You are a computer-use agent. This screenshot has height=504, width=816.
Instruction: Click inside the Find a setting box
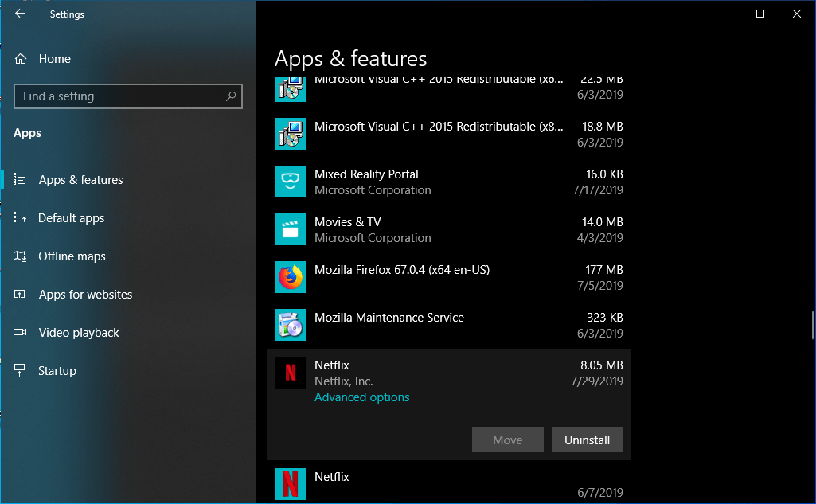pyautogui.click(x=119, y=96)
